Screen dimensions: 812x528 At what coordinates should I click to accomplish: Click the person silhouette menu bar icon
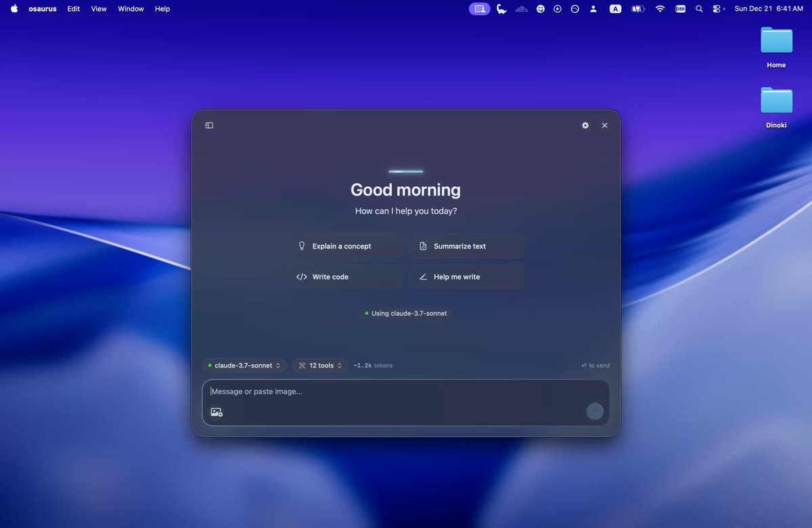click(593, 9)
